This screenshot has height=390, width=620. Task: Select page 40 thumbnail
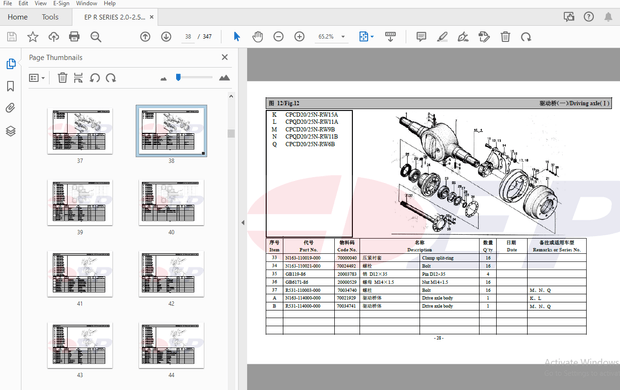(171, 203)
